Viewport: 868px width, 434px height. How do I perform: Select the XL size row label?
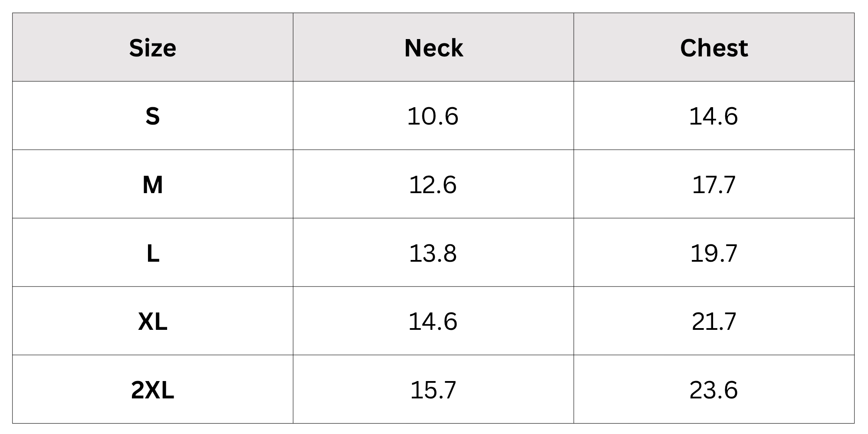click(x=152, y=322)
